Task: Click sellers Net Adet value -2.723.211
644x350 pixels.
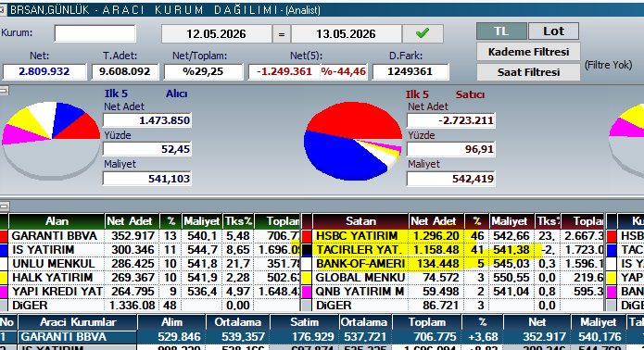Action: (451, 120)
